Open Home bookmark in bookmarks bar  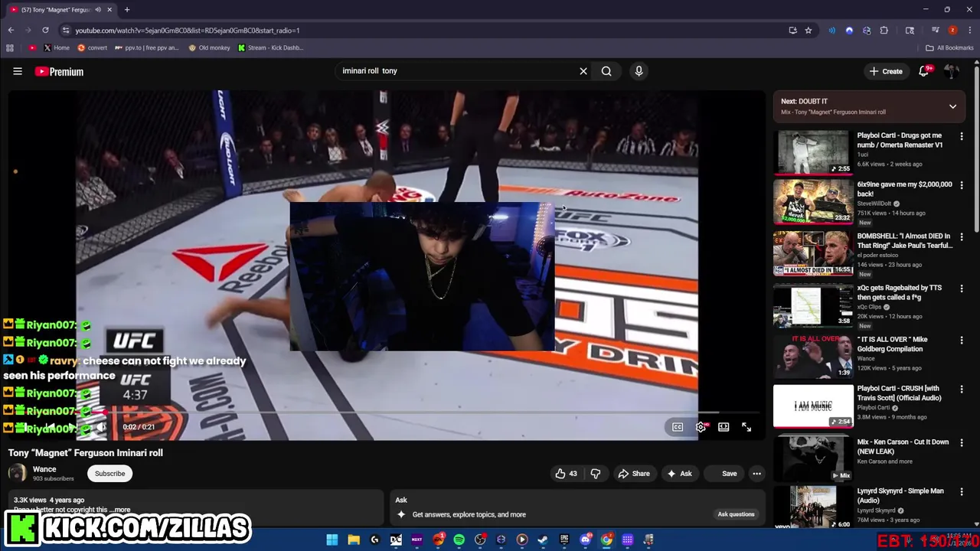coord(56,47)
